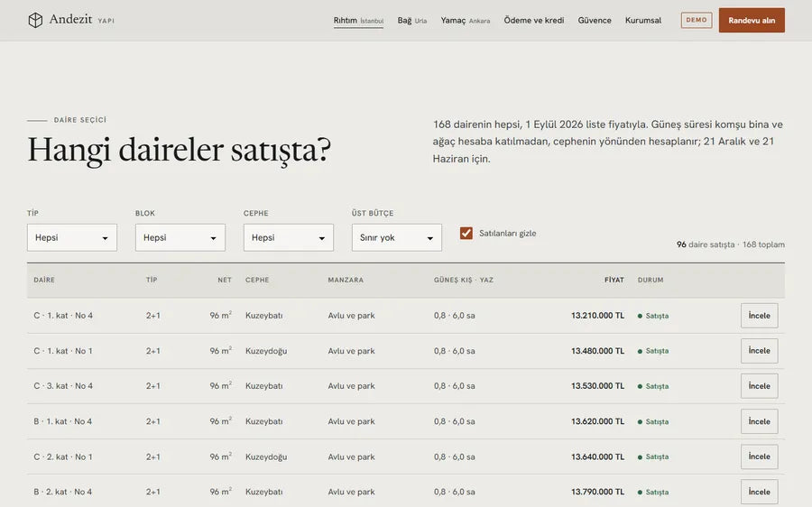Click Satışta status in the 13.210.000 TL row
The width and height of the screenshot is (812, 507).
[x=653, y=316]
